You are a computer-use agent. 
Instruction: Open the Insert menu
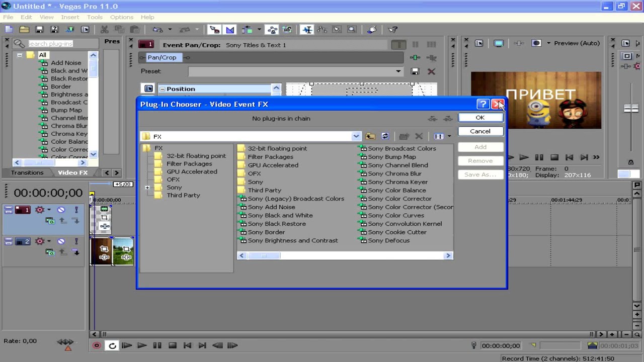70,17
